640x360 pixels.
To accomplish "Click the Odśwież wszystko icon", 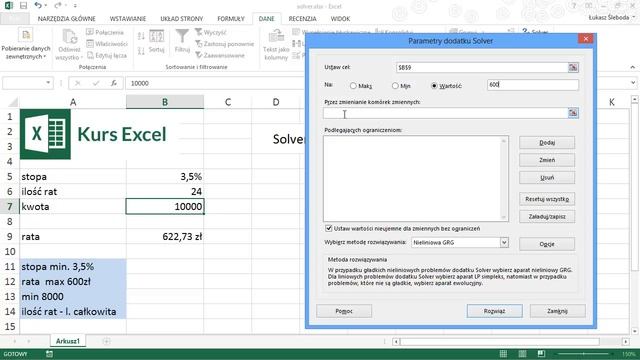I will (69, 37).
